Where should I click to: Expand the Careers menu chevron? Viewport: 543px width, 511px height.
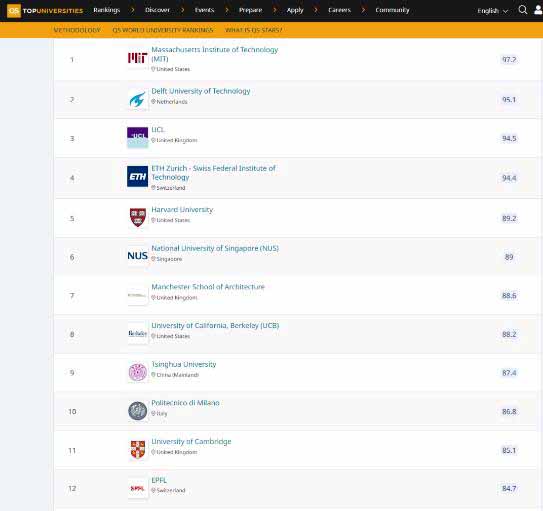click(x=363, y=10)
